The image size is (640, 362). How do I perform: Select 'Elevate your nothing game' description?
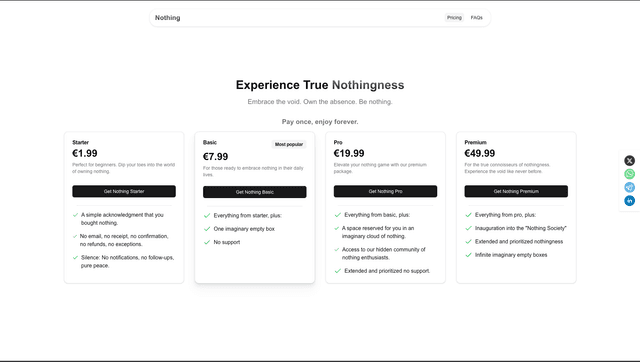380,168
